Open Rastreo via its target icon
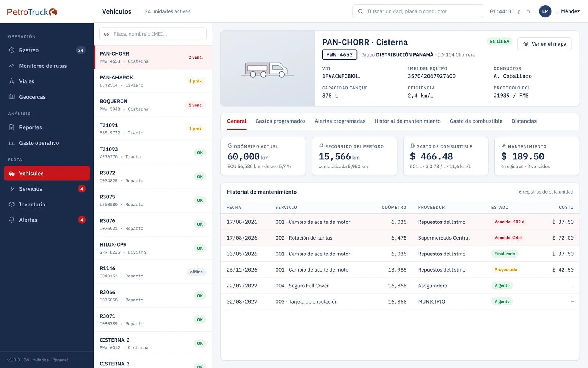The image size is (588, 368). (12, 50)
